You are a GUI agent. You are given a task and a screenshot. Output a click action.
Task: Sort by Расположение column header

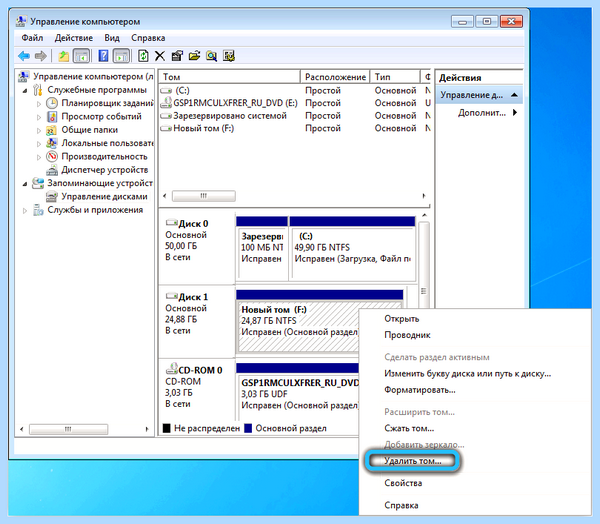click(x=335, y=77)
